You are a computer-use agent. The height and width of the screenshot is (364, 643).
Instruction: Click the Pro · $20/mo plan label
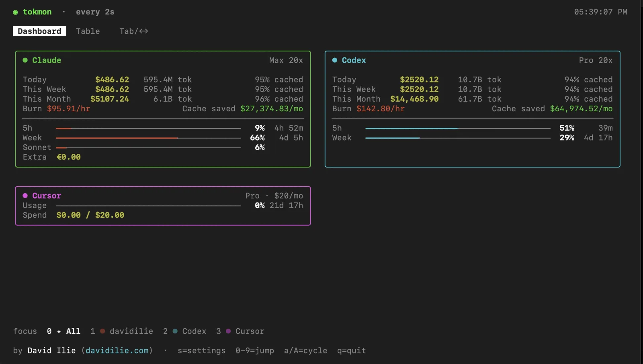click(x=274, y=196)
